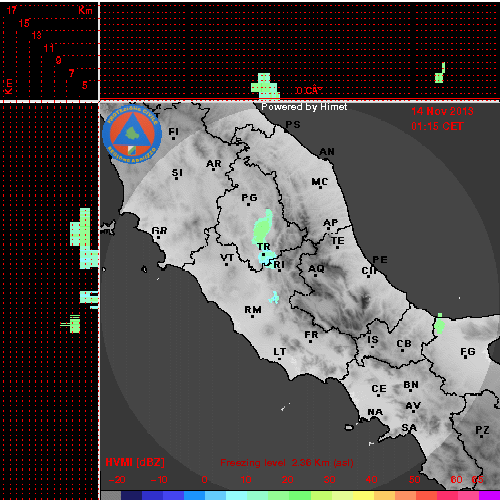Click the altitude axis label '7'
The width and height of the screenshot is (500, 500).
71,73
